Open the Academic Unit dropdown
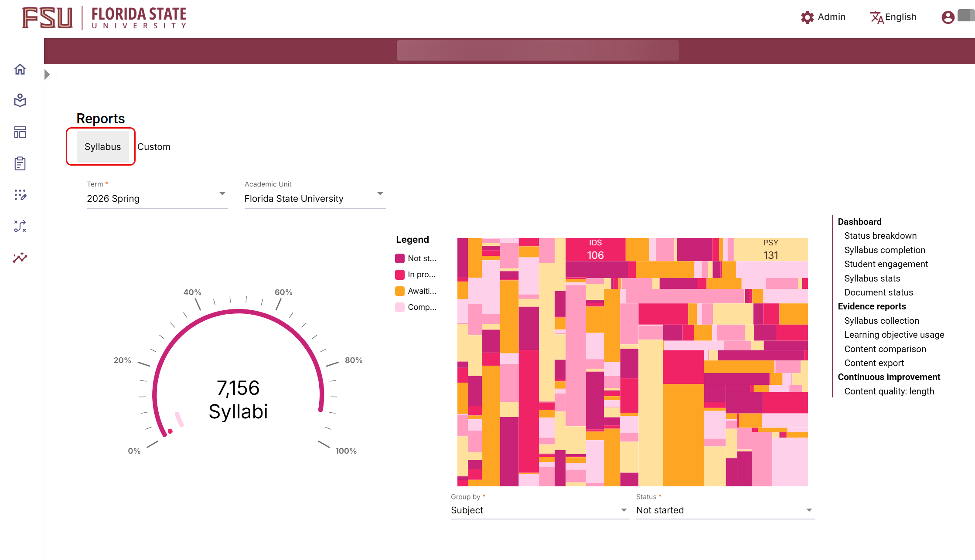Screen dimensions: 975x560 pyautogui.click(x=314, y=198)
